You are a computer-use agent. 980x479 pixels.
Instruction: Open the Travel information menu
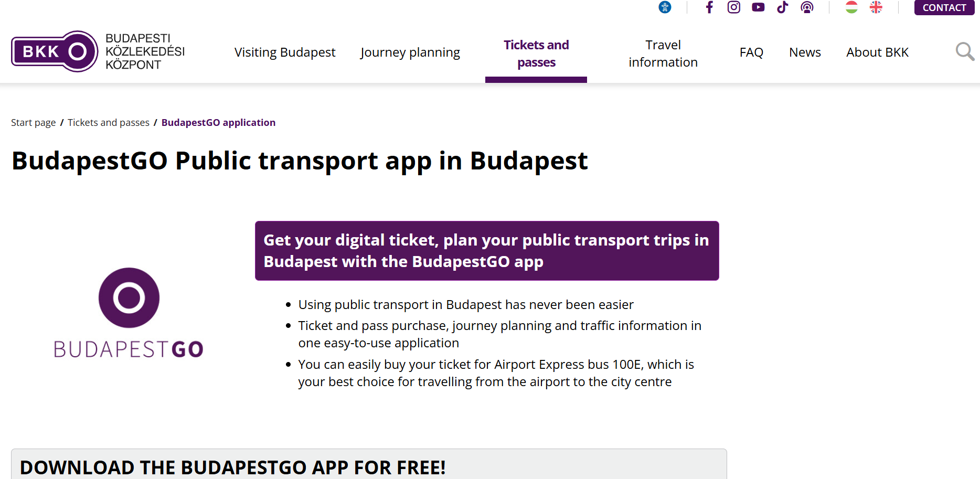coord(663,54)
